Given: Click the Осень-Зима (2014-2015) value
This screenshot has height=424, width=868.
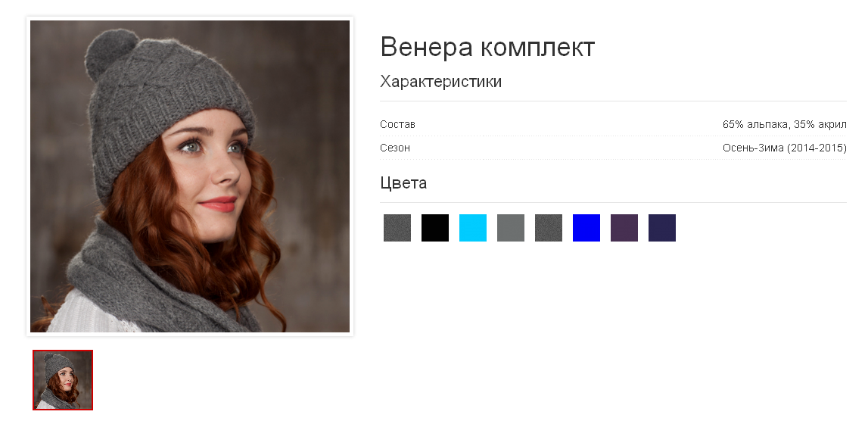Looking at the screenshot, I should click(785, 148).
